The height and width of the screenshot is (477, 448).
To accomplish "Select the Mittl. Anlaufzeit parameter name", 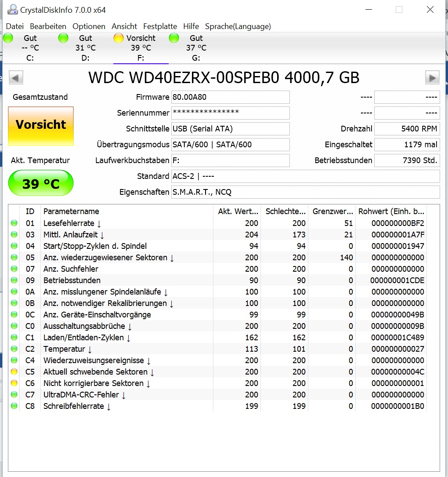I will 73,235.
